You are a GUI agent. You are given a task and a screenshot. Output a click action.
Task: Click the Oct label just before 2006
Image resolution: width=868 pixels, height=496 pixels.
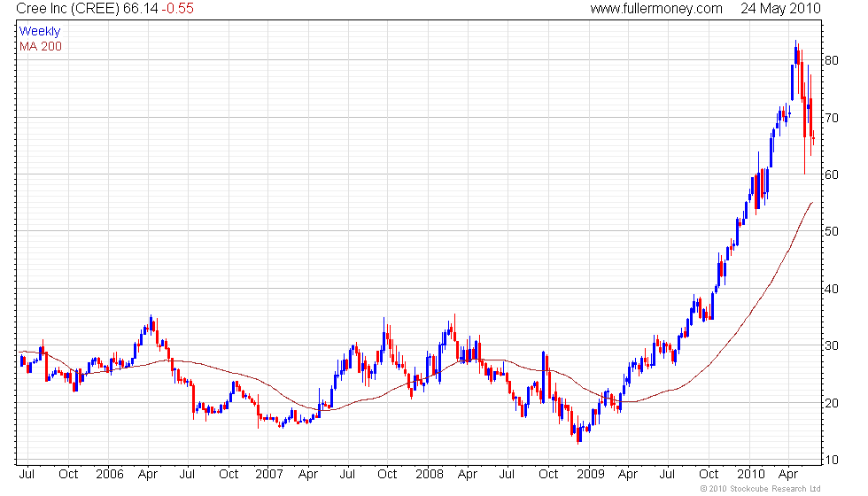[x=68, y=475]
